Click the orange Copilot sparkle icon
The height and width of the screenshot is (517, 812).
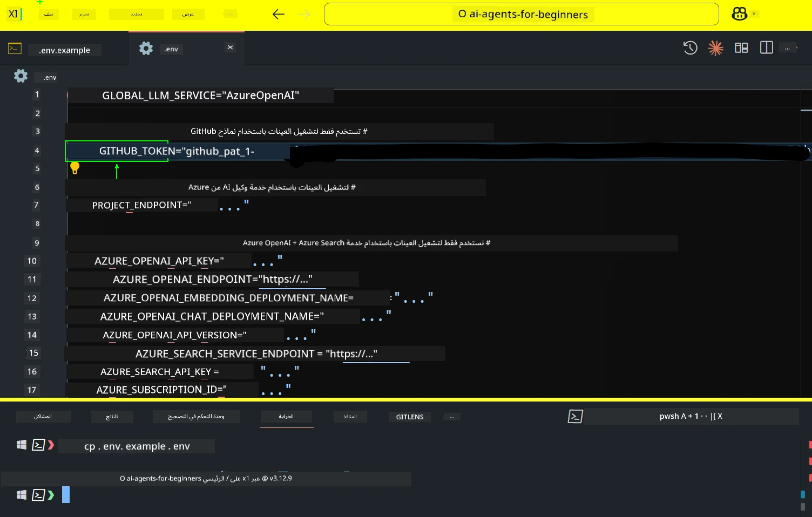(715, 48)
